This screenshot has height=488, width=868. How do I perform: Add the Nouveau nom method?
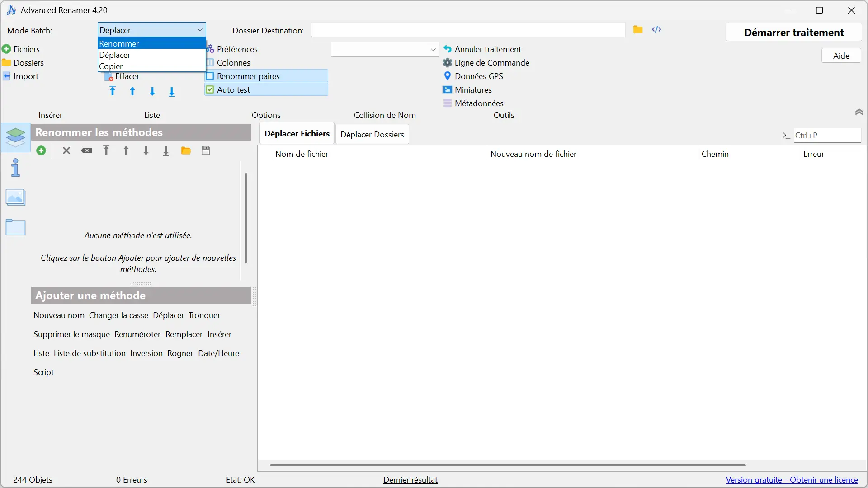[x=59, y=315]
